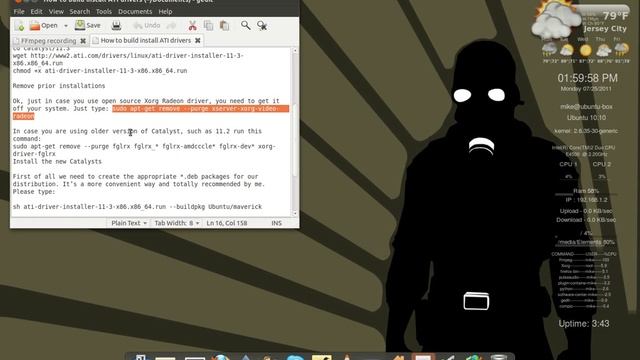This screenshot has width=640, height=360.
Task: Click the Monday 07/25/2011 date text
Action: pyautogui.click(x=586, y=89)
